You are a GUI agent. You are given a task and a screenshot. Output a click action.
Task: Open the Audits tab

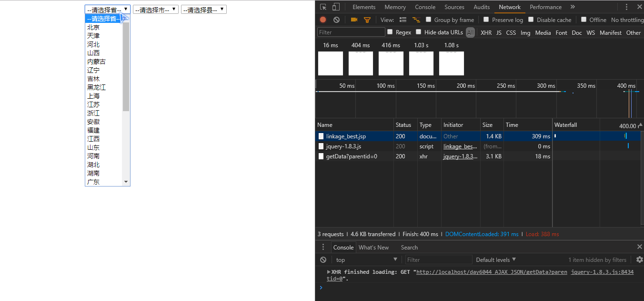(x=482, y=7)
